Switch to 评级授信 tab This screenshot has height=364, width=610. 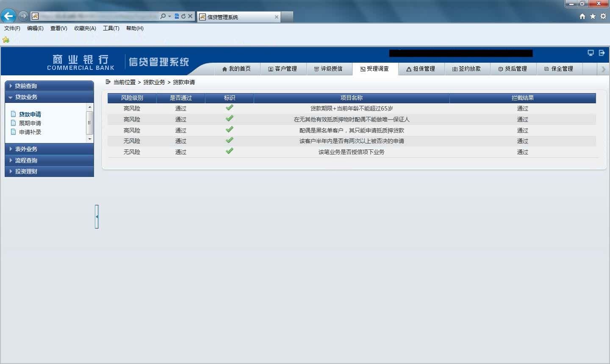(x=329, y=69)
